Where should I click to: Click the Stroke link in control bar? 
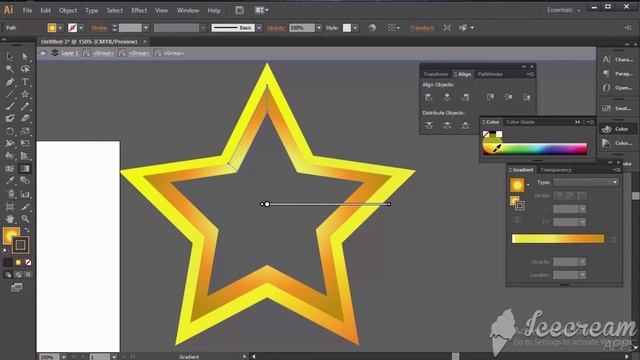99,28
